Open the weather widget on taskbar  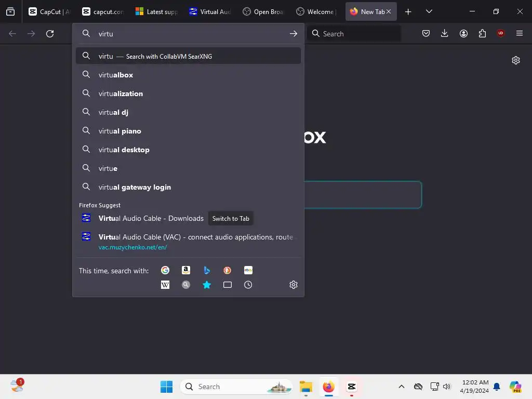pos(17,386)
